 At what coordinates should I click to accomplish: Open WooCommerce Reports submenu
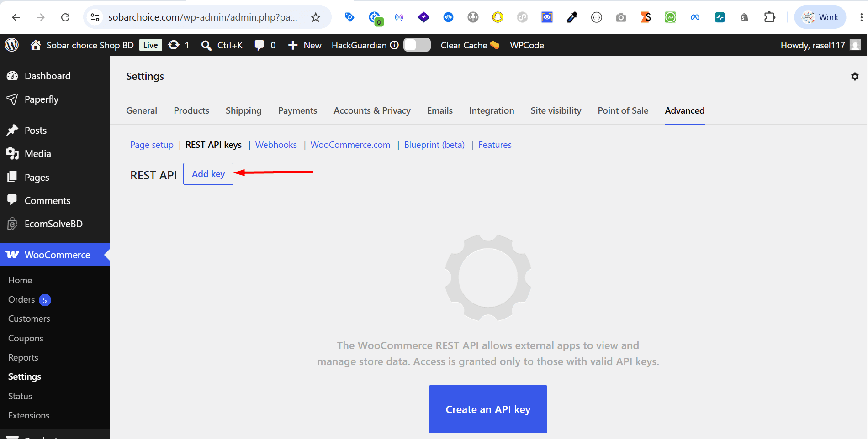pos(23,357)
